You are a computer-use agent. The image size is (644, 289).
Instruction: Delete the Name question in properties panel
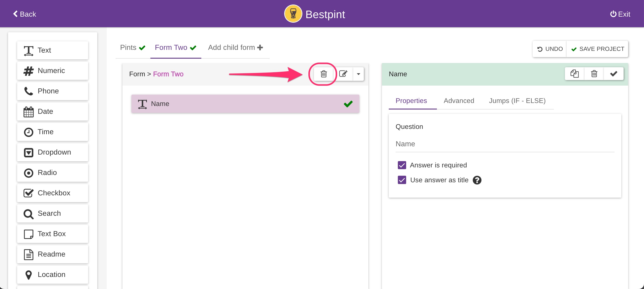point(594,74)
